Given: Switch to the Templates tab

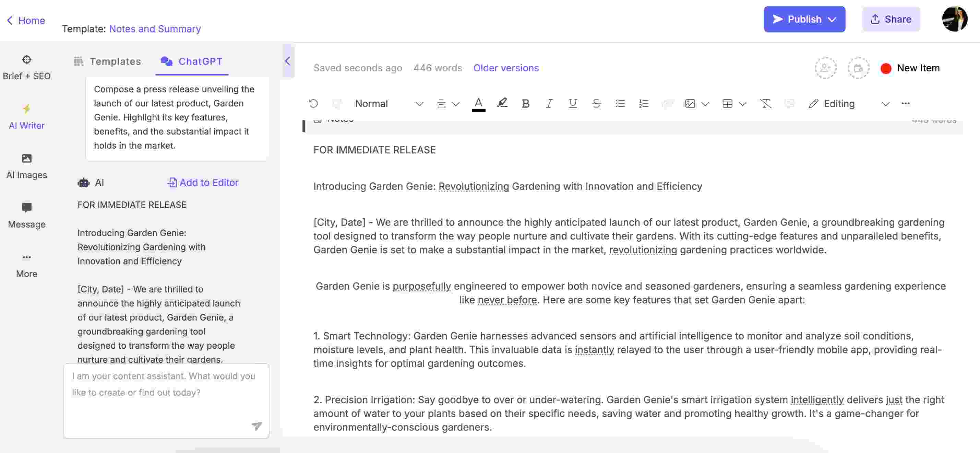Looking at the screenshot, I should 107,61.
